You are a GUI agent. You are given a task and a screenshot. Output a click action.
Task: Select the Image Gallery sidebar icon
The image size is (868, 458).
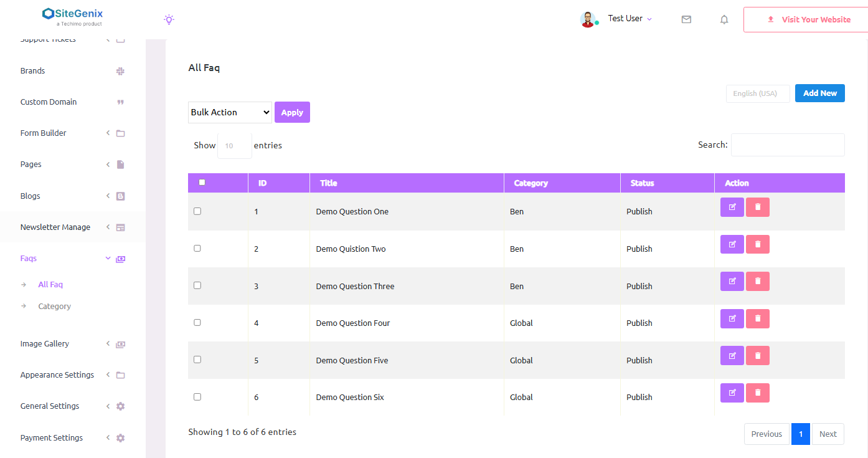tap(120, 344)
